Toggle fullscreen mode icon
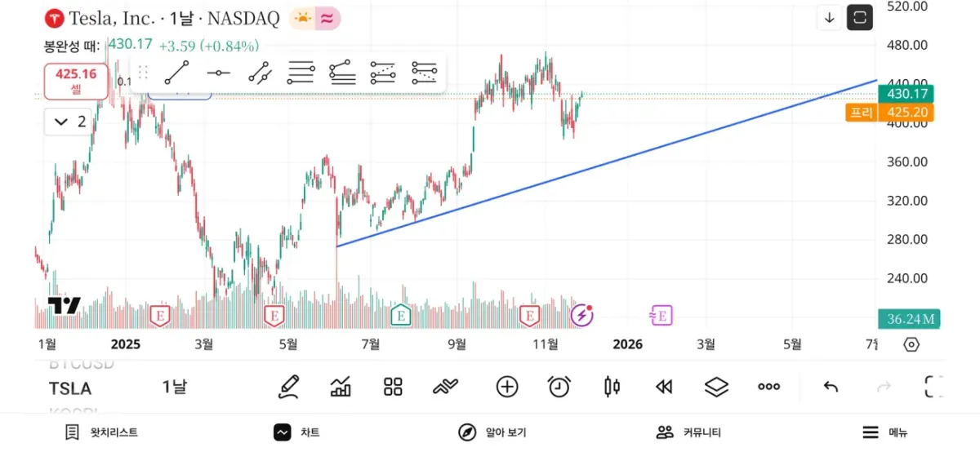 [859, 17]
